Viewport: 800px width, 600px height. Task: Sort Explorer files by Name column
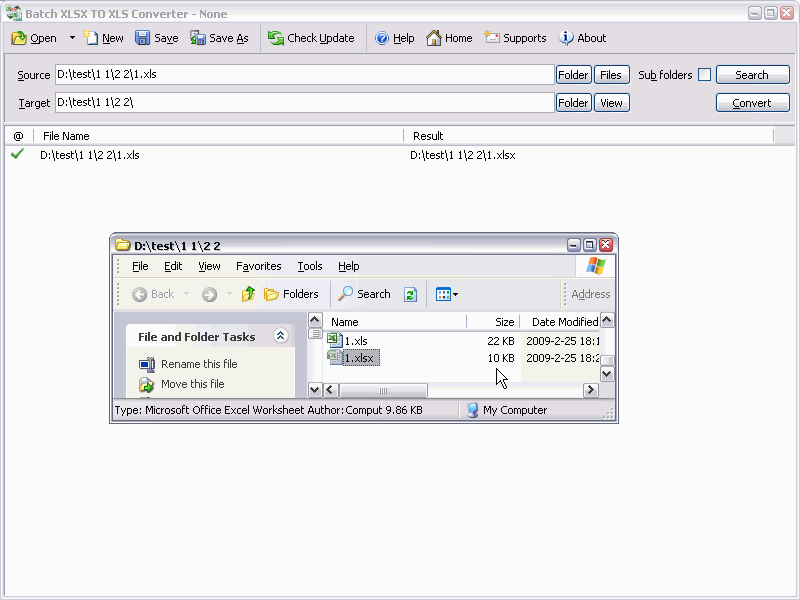point(394,322)
